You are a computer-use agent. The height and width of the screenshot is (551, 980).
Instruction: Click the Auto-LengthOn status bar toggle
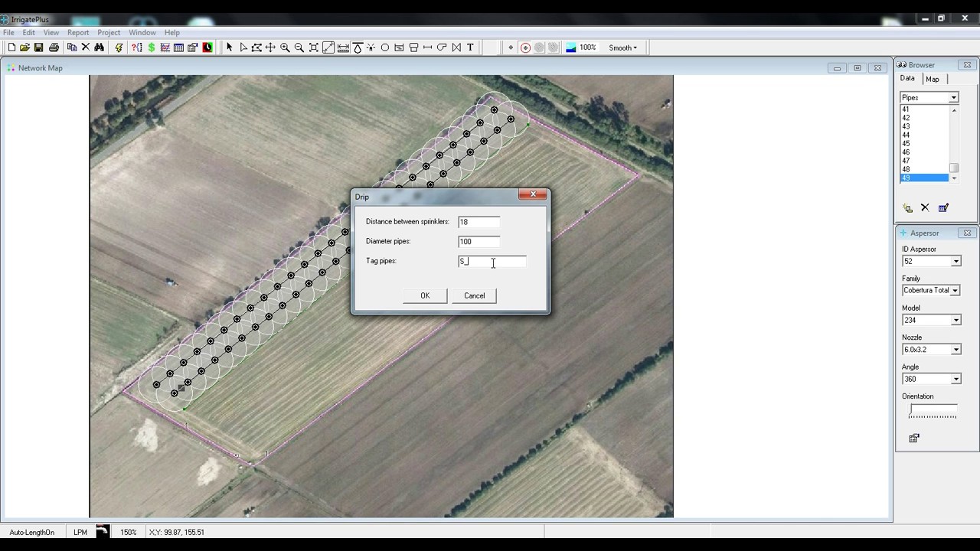click(x=32, y=532)
